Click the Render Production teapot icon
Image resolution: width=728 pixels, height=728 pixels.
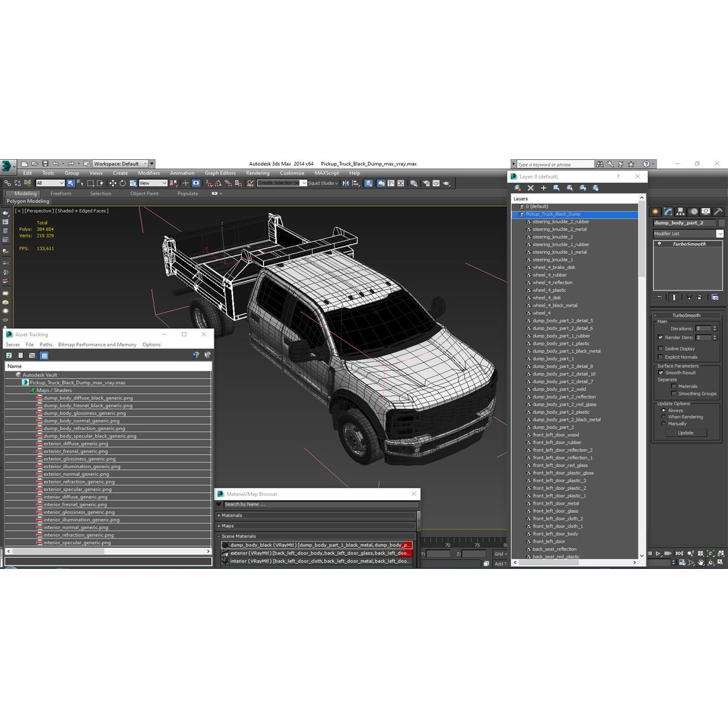pyautogui.click(x=447, y=183)
